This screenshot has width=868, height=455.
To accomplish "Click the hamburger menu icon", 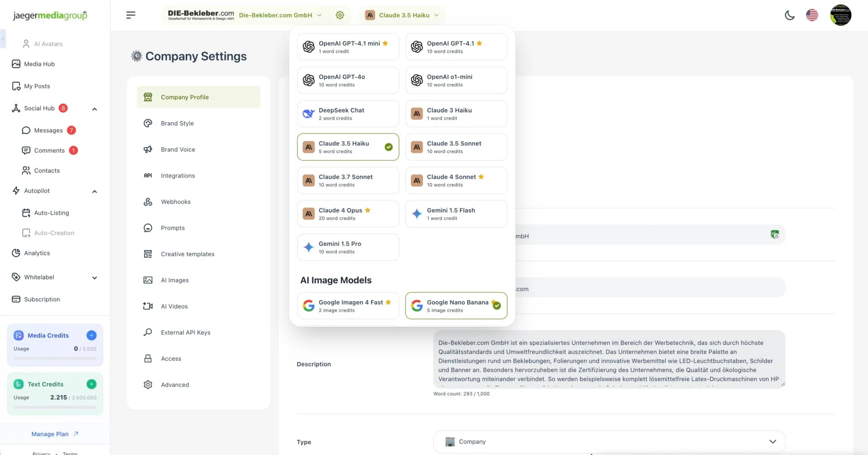I will (x=131, y=15).
